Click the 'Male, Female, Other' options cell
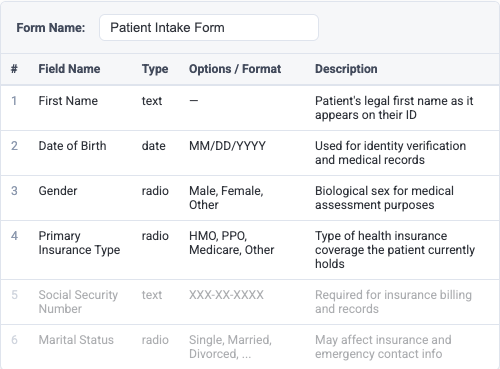Viewport: 500px width, 369px height. point(226,198)
